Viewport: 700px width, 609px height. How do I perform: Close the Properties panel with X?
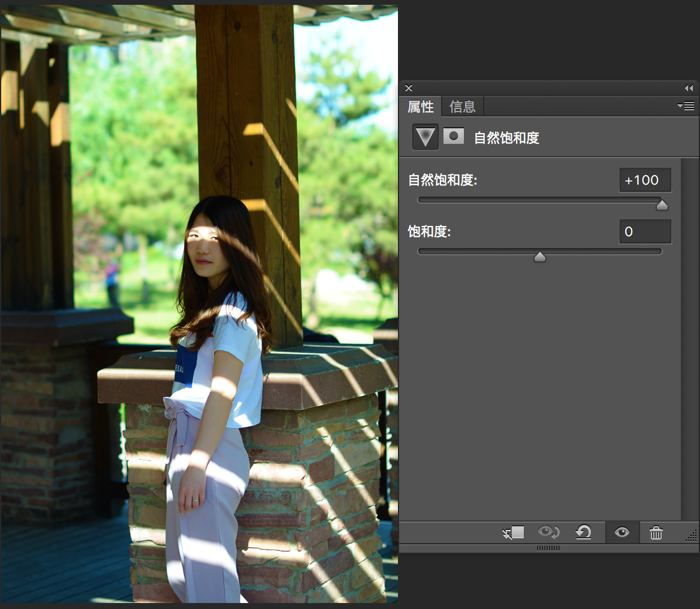click(409, 88)
